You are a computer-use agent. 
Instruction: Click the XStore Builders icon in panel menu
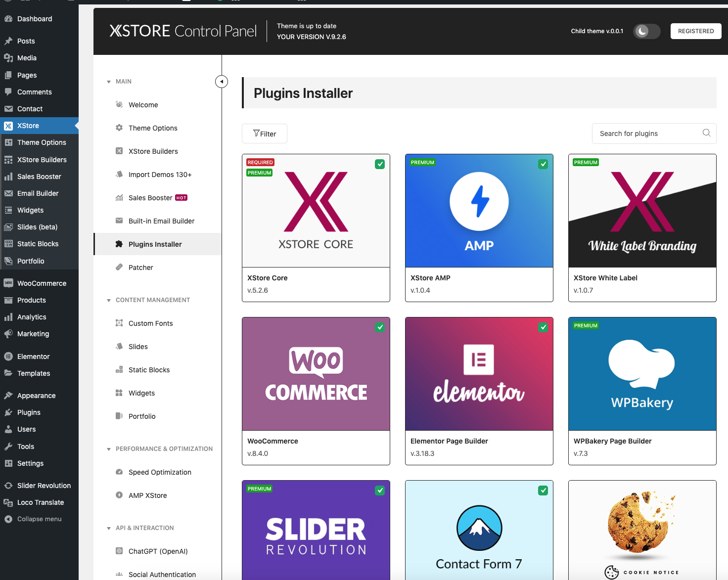point(119,151)
